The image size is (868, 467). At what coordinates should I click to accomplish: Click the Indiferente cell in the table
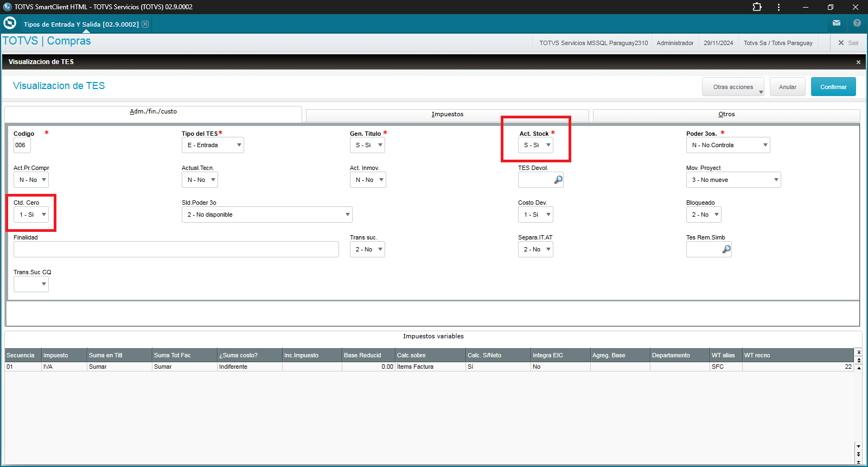pos(250,367)
